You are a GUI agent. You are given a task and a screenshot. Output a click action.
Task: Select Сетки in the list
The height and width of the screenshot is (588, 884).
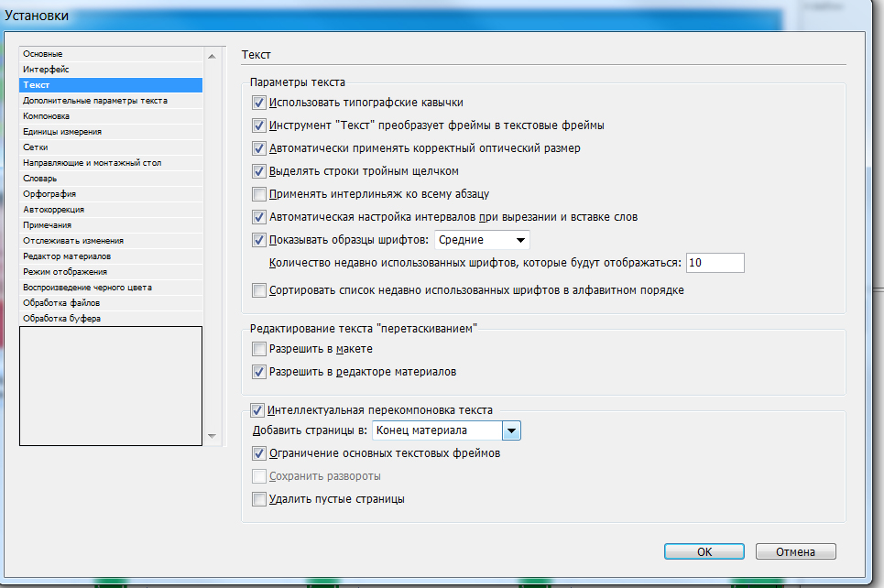[x=111, y=147]
